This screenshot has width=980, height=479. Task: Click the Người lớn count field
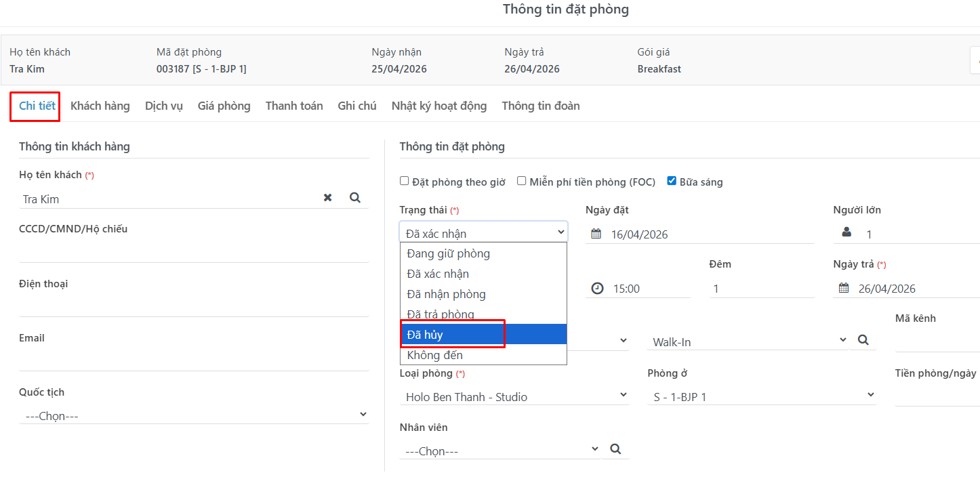pos(920,234)
